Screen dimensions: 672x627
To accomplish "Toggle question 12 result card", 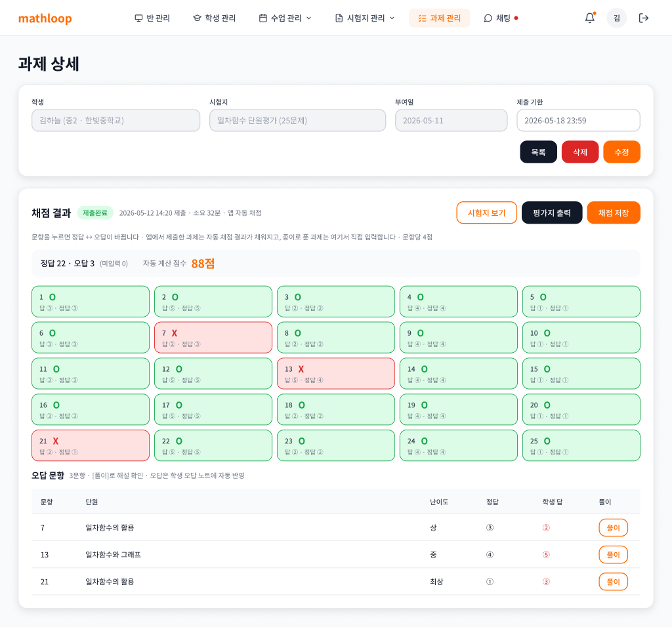I will 213,373.
